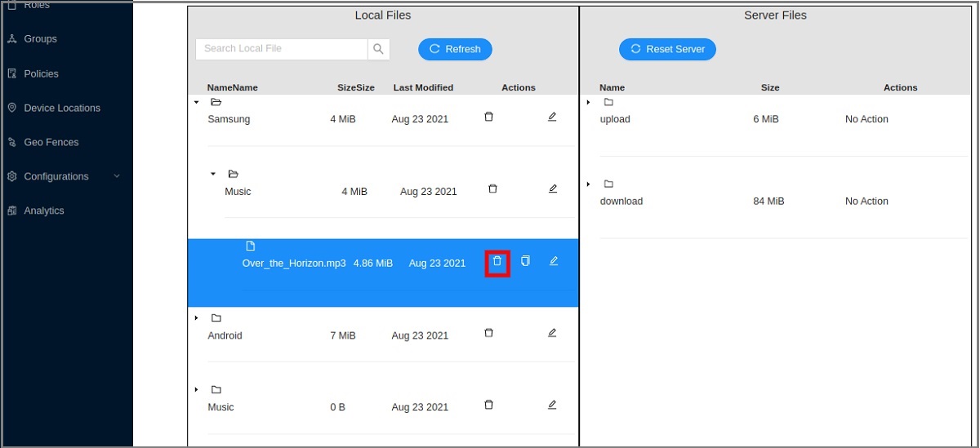The width and height of the screenshot is (980, 448).
Task: Open the Analytics section
Action: [x=44, y=211]
